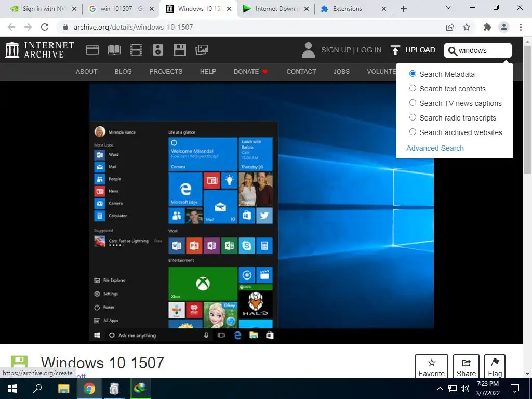Click the Internet Archive logo
Image resolution: width=532 pixels, height=399 pixels.
[x=39, y=50]
